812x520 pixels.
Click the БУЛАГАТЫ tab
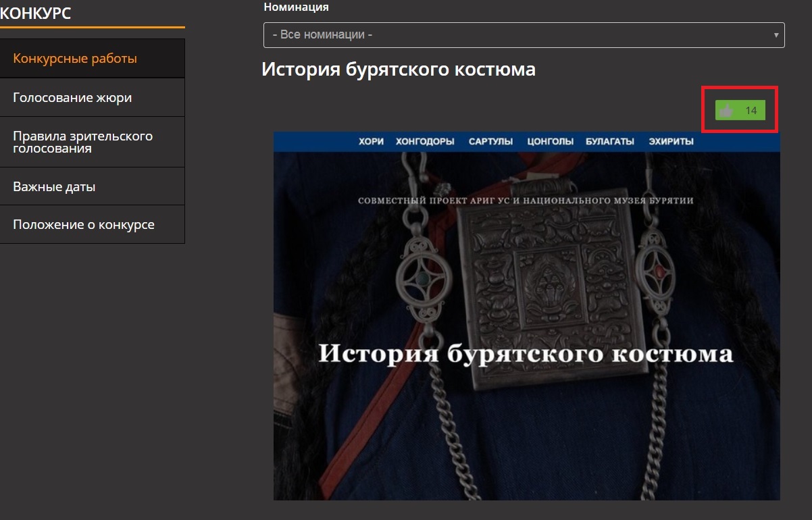coord(609,141)
